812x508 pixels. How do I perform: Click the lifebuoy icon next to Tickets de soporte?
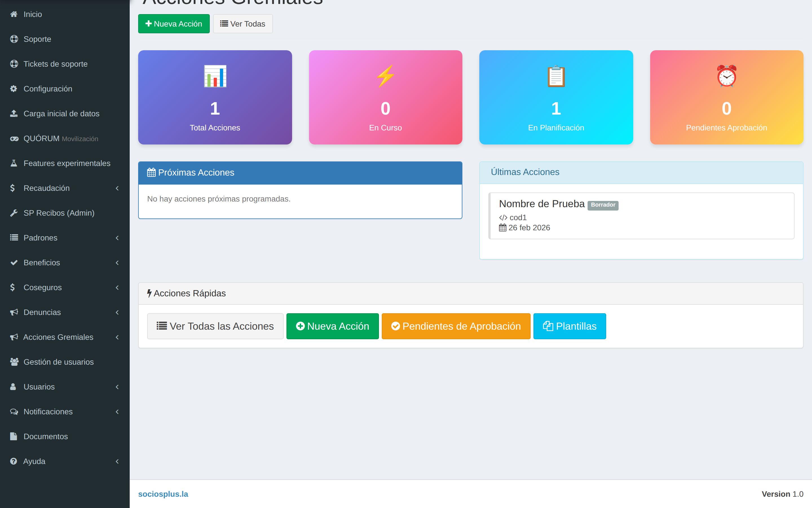[x=14, y=64]
